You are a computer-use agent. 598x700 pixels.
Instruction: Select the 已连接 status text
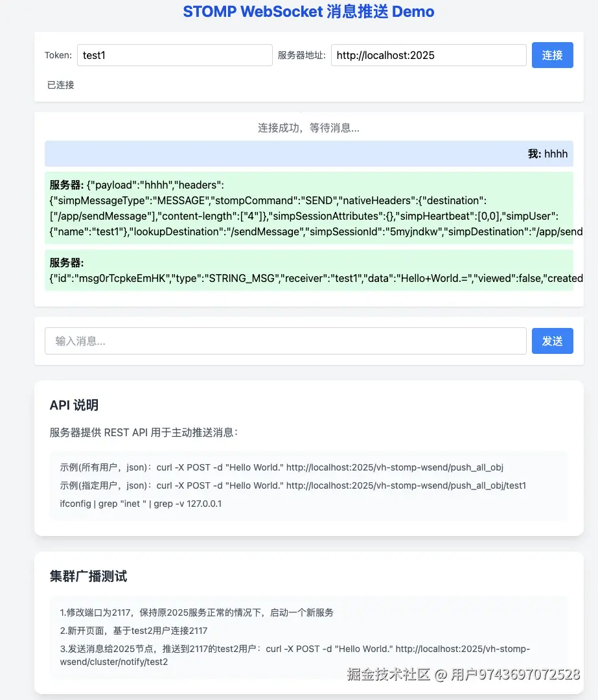coord(60,85)
